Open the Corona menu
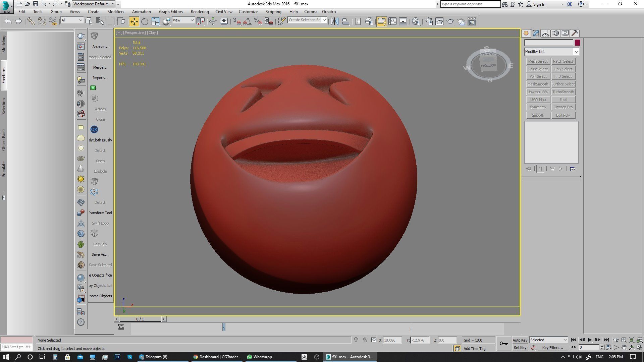 coord(311,11)
